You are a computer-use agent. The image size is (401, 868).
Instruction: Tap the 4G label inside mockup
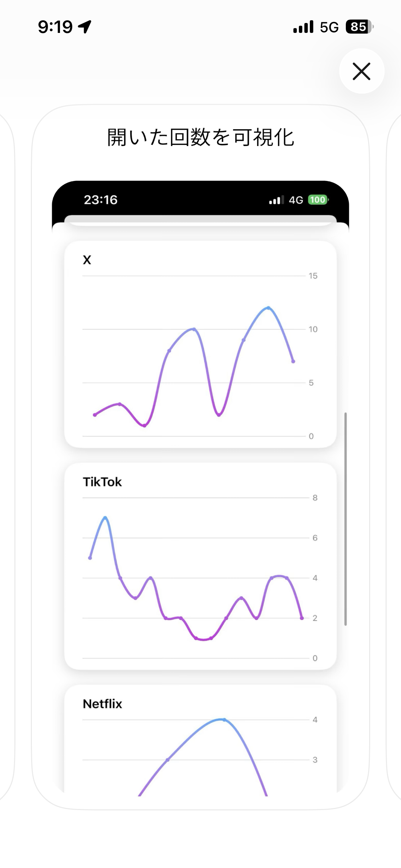pos(296,200)
